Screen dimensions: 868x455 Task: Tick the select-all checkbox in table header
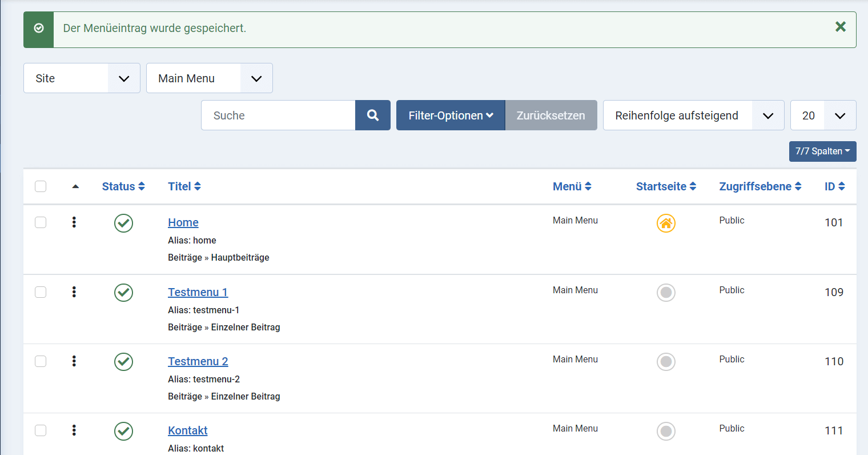(x=41, y=186)
